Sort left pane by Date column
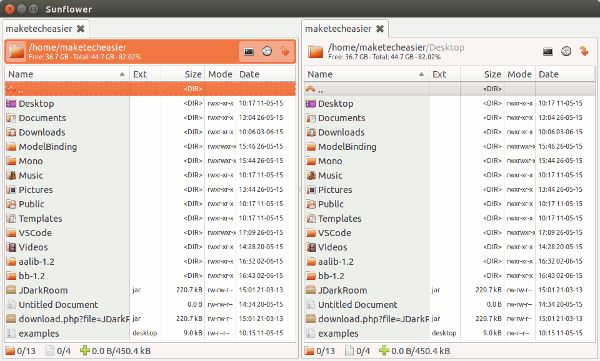 tap(266, 74)
